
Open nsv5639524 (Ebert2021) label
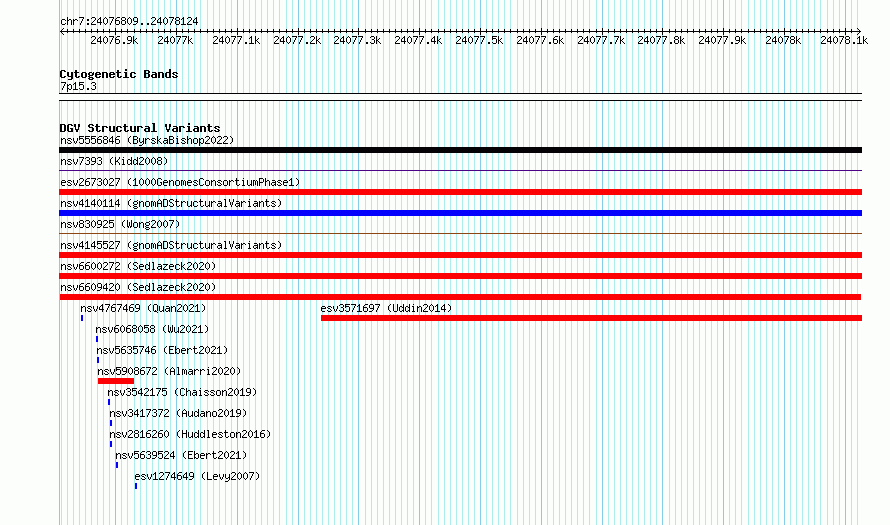point(181,455)
